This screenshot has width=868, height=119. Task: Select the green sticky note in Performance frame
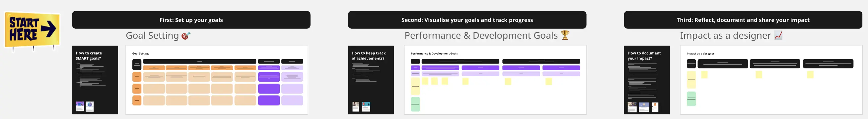pos(415,104)
